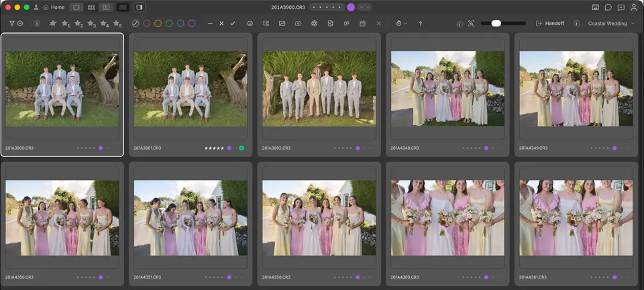Apply the purple color label
The image size is (644, 290).
click(x=192, y=23)
